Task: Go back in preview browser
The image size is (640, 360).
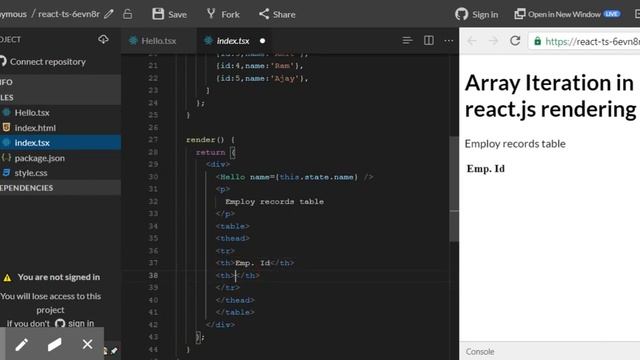Action: (x=471, y=41)
